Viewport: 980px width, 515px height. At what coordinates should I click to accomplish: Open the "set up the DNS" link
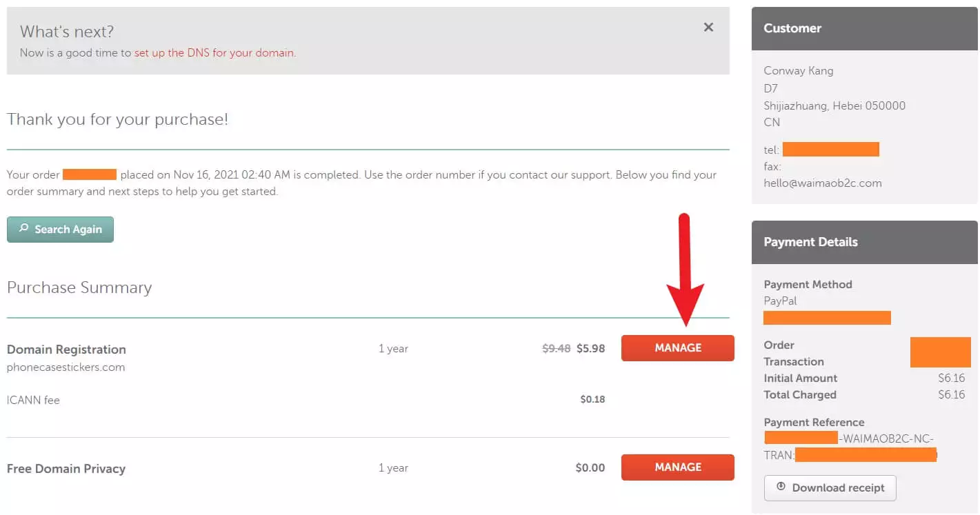[x=214, y=52]
